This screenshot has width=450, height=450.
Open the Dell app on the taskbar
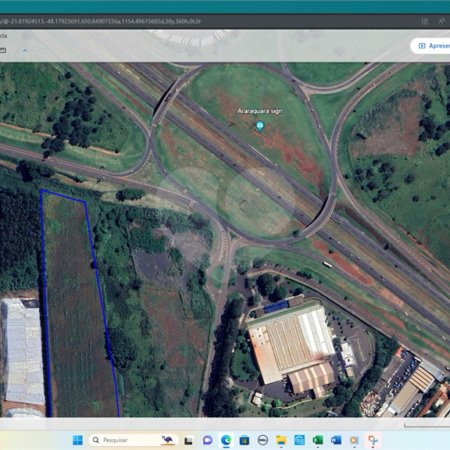pos(263,440)
